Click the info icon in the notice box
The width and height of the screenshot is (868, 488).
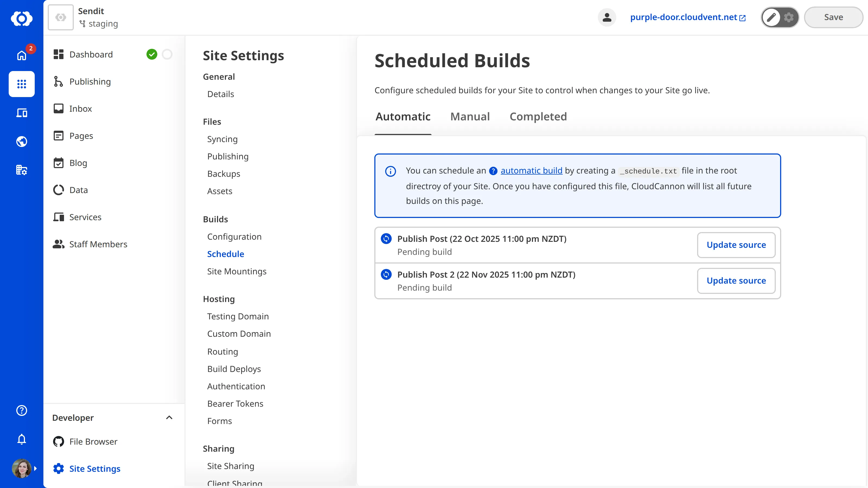click(391, 171)
